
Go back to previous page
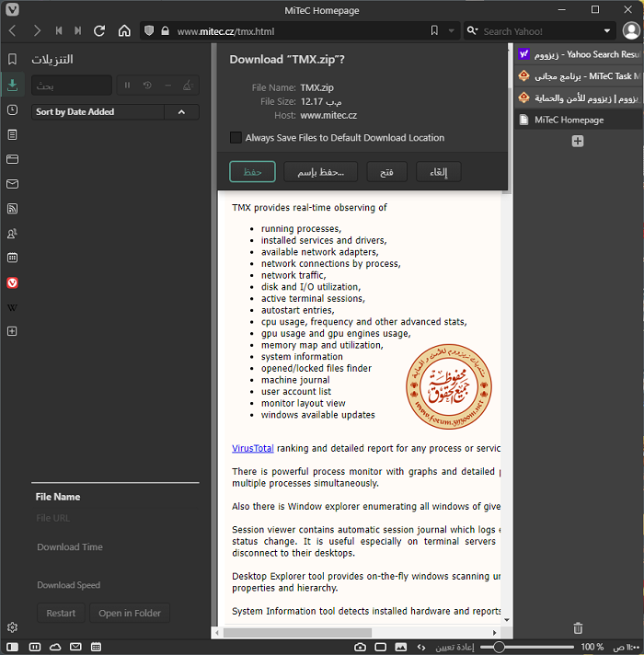click(13, 31)
